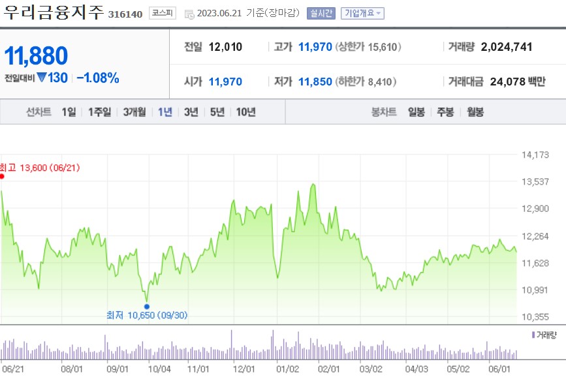Click the 14,173 y-axis label

tap(535, 155)
